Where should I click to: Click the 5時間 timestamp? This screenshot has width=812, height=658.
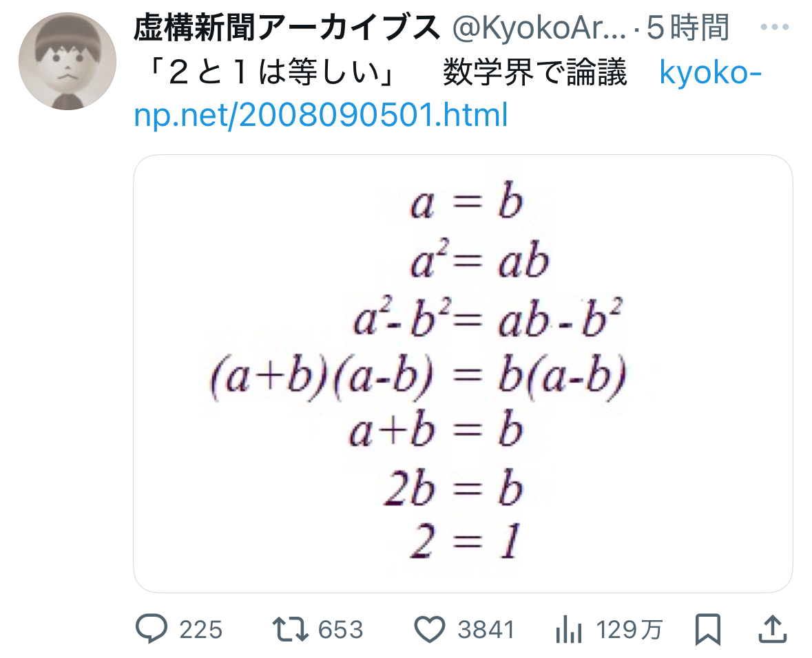(689, 28)
